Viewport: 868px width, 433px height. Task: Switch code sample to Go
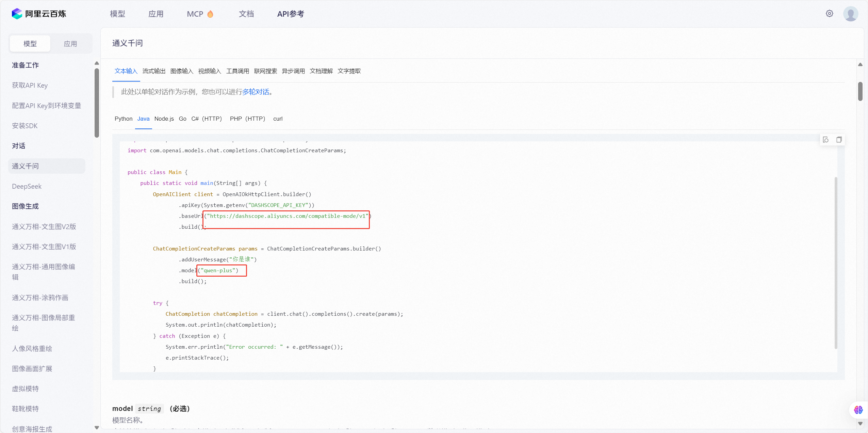click(x=183, y=119)
